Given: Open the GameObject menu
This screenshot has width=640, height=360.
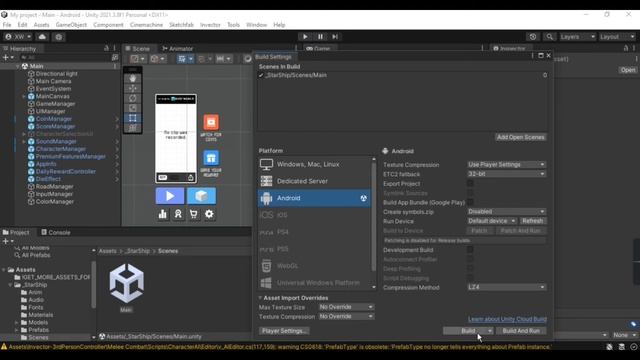Looking at the screenshot, I should [x=71, y=25].
